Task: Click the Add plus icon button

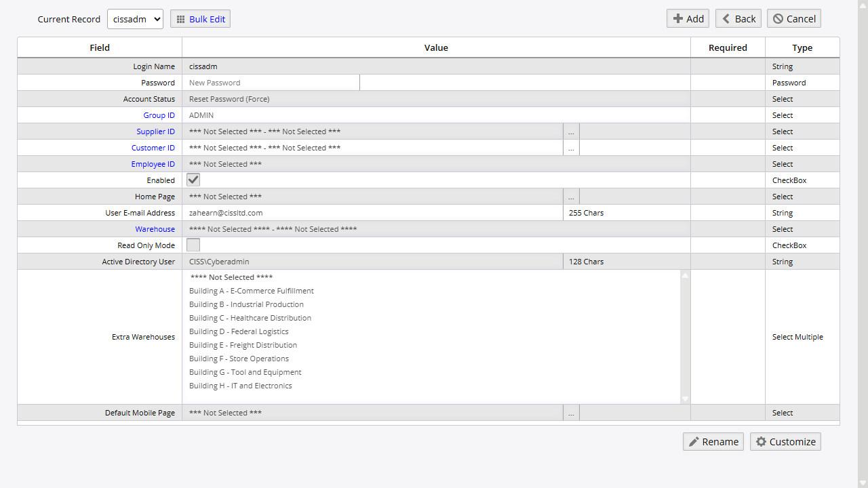Action: click(x=688, y=18)
